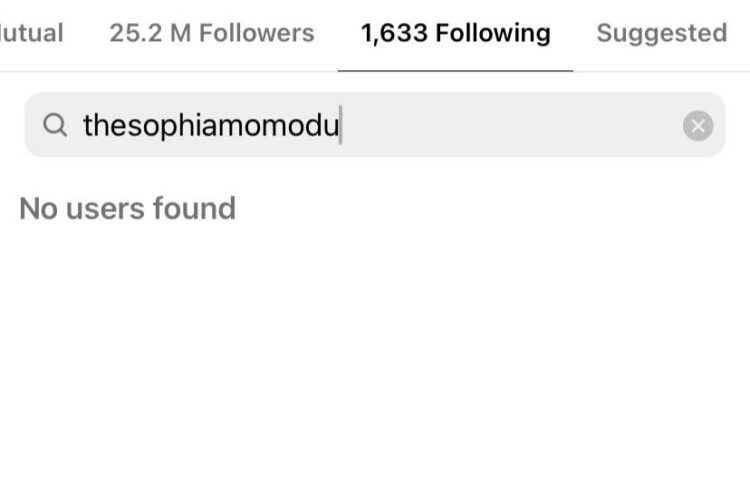Place cursor at end of thesophiamomodu text
750x485 pixels.
(x=341, y=126)
